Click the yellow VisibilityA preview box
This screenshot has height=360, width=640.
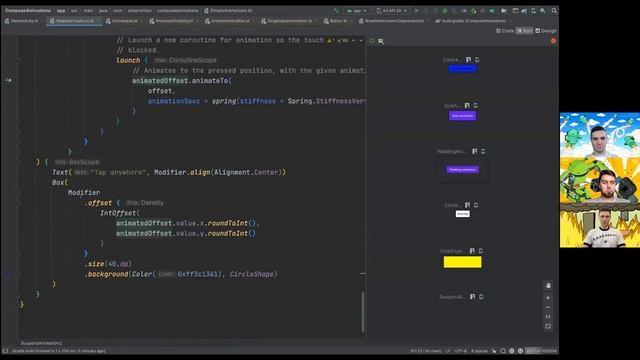(462, 262)
